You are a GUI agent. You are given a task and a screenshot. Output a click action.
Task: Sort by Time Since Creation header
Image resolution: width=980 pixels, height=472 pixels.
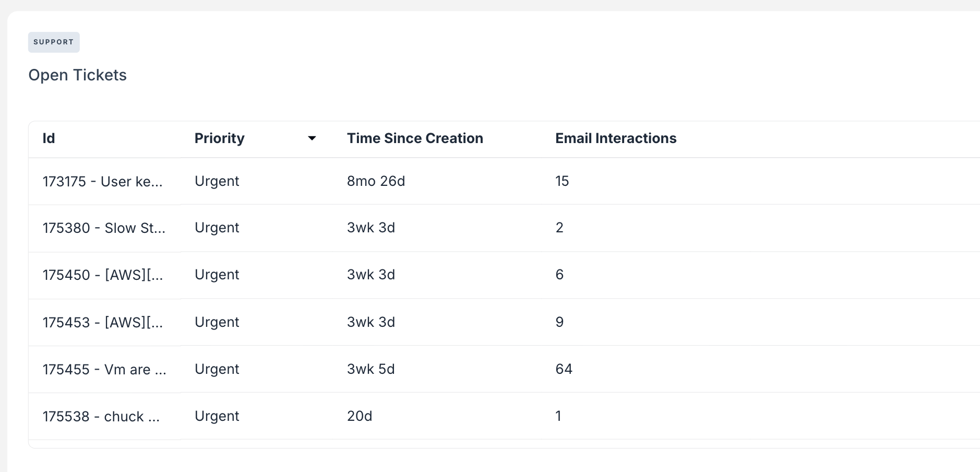pos(415,138)
